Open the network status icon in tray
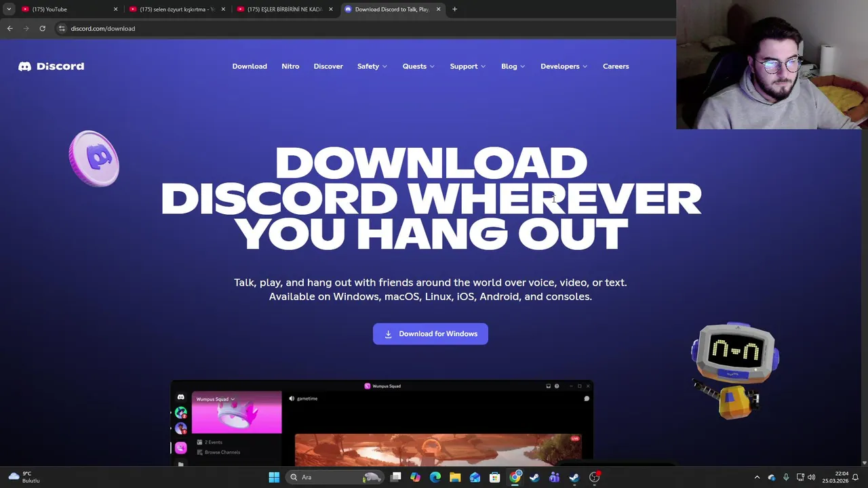Screen dimensions: 868x488 (x=800, y=477)
